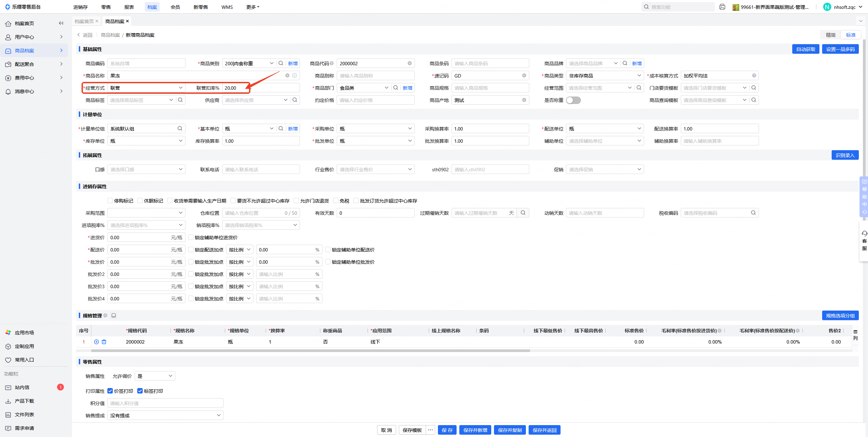Image resolution: width=868 pixels, height=437 pixels.
Task: Delete the 规格管理 row with the trash icon
Action: [104, 342]
